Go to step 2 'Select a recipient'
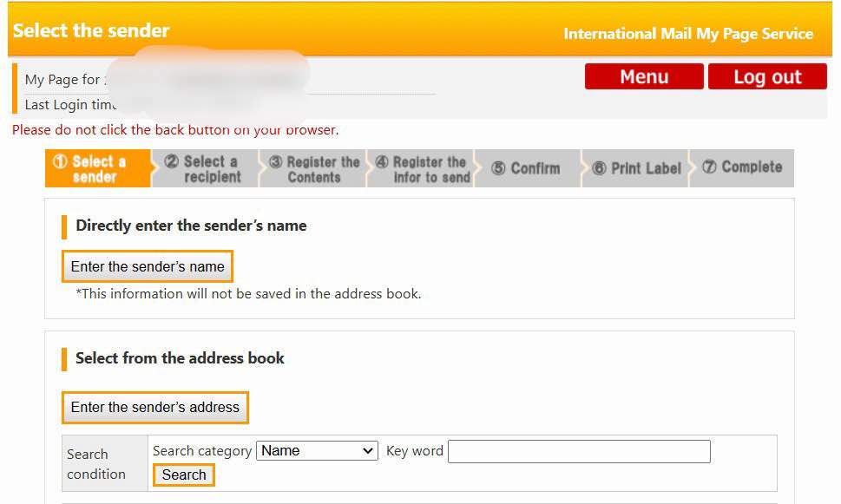 point(207,168)
